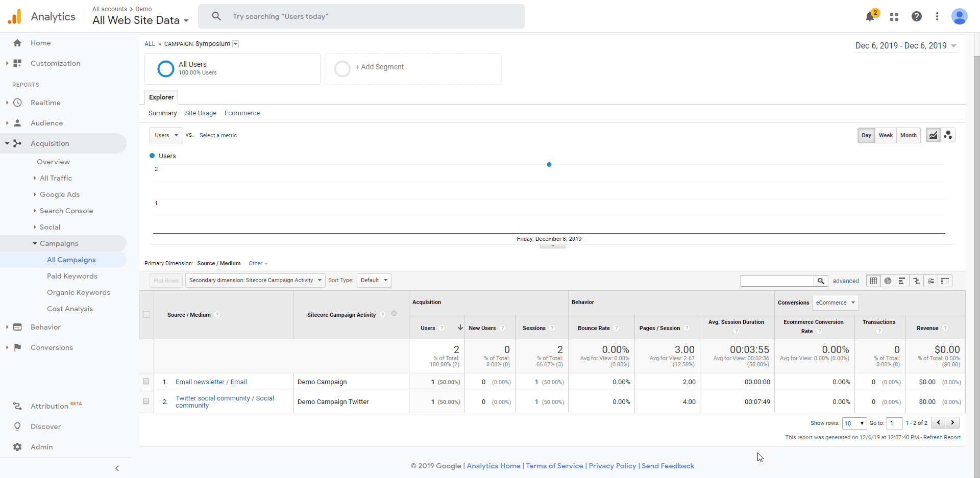Select the Month granularity toggle

pos(908,135)
